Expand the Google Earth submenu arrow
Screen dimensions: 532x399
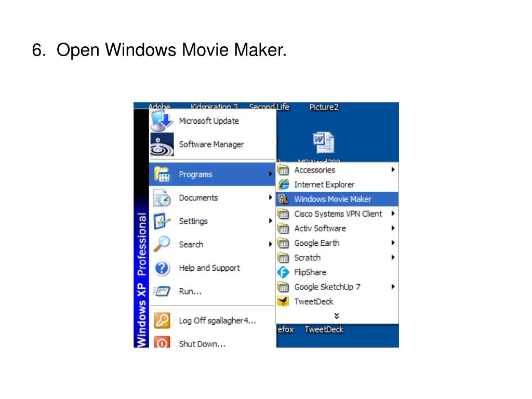click(x=393, y=243)
